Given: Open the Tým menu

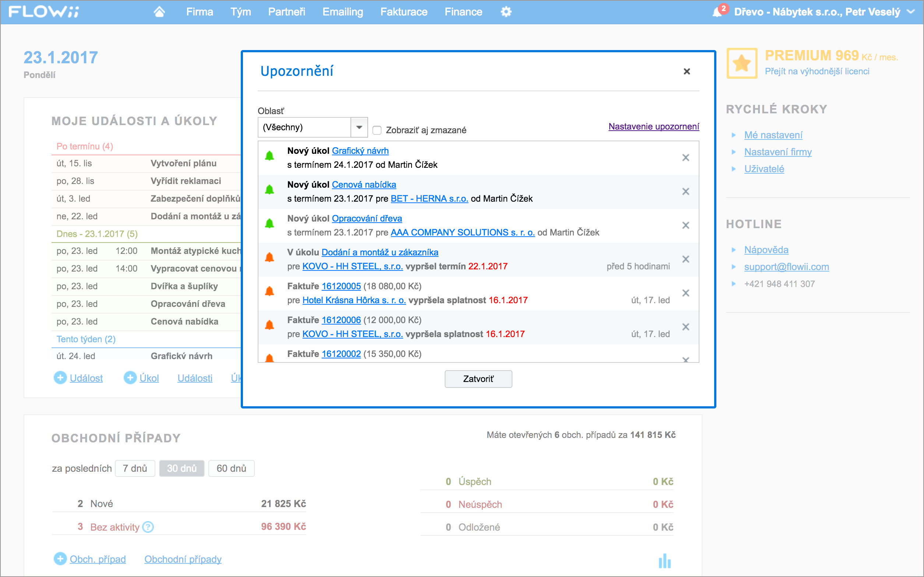Looking at the screenshot, I should 240,12.
